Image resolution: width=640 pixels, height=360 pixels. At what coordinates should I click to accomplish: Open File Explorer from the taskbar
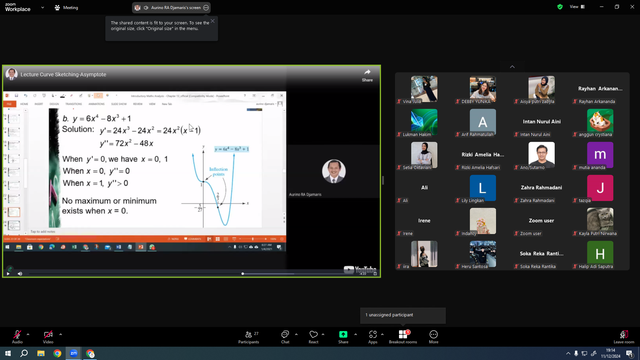(41, 353)
